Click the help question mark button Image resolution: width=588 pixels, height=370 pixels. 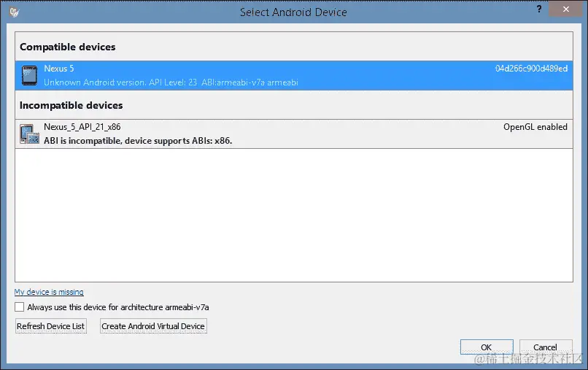click(x=539, y=9)
